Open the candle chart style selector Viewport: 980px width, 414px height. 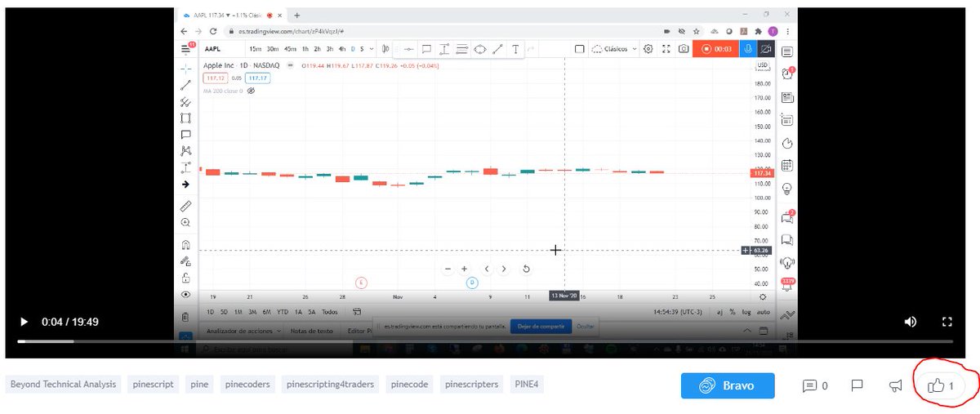point(385,48)
